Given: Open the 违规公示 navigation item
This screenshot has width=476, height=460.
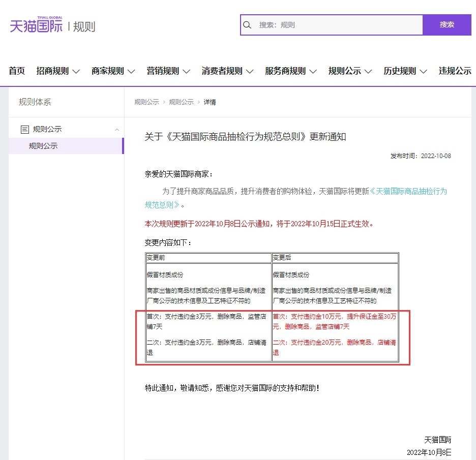Looking at the screenshot, I should (455, 71).
